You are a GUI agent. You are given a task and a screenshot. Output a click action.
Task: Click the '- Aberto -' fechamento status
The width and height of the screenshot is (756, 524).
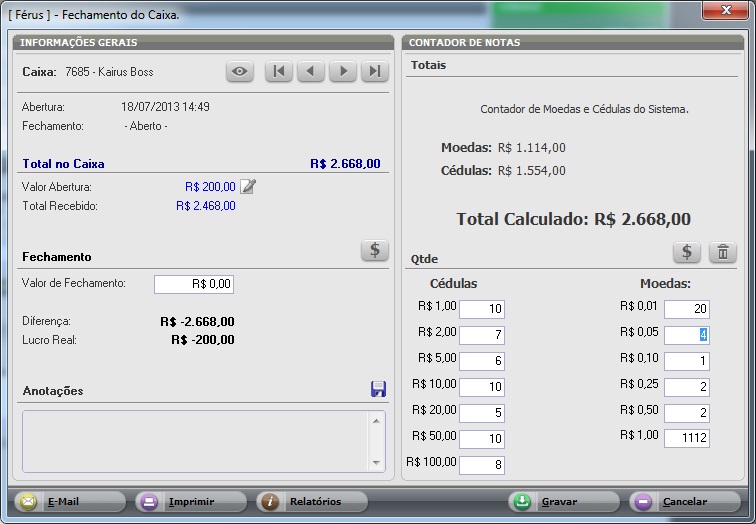click(x=146, y=126)
